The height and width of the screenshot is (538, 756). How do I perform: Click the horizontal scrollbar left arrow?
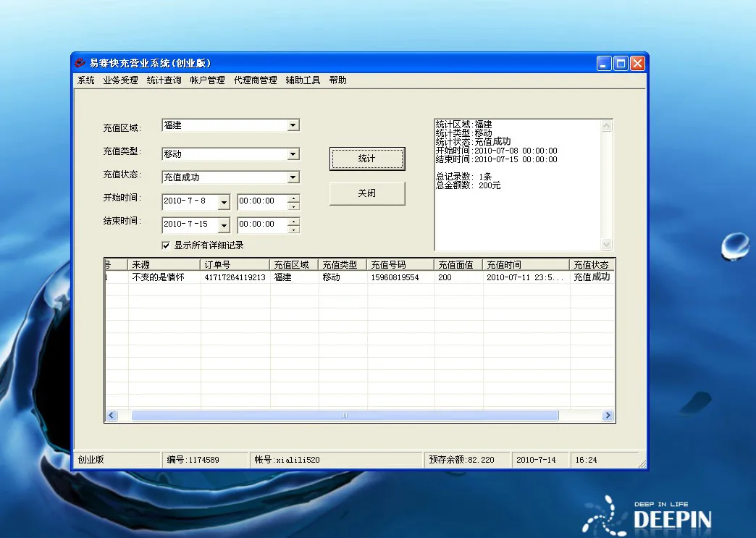pyautogui.click(x=112, y=416)
